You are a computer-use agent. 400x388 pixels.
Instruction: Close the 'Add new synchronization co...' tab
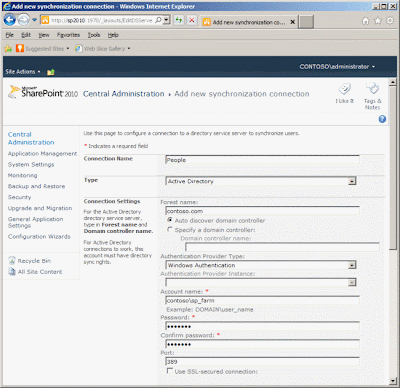[293, 22]
